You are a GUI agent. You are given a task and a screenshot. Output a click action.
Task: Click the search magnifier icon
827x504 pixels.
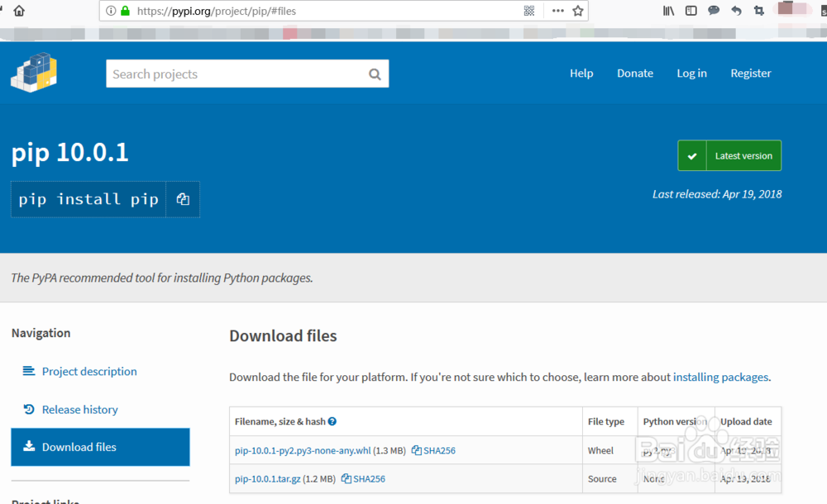click(x=375, y=74)
